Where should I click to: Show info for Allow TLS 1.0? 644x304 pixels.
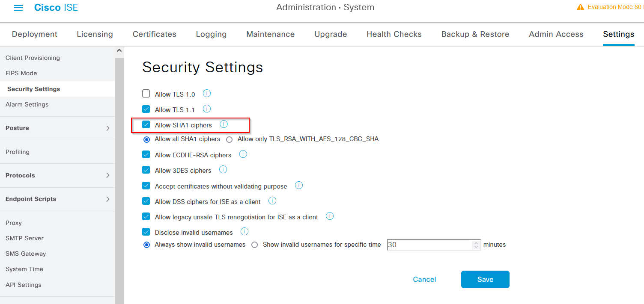pyautogui.click(x=207, y=94)
